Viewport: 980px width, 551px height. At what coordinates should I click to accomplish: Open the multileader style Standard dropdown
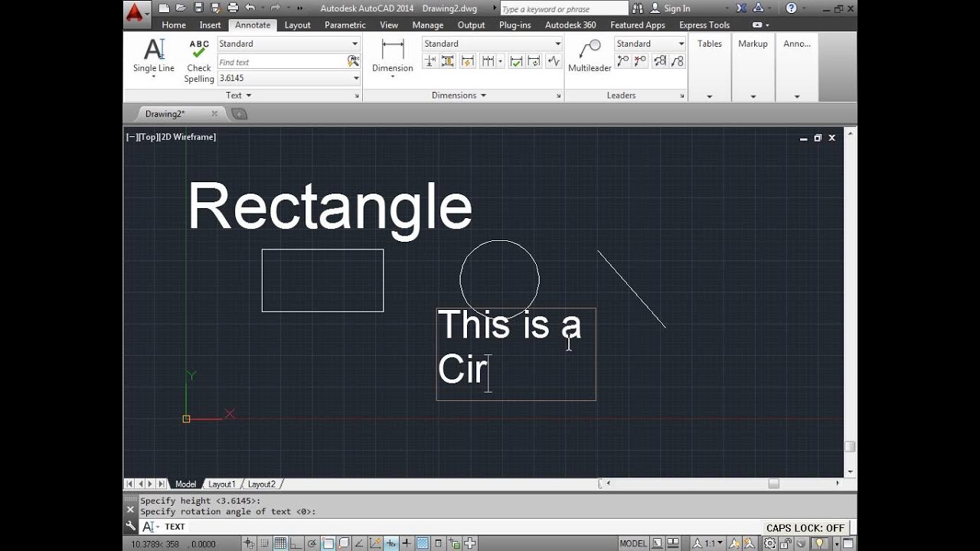(650, 44)
